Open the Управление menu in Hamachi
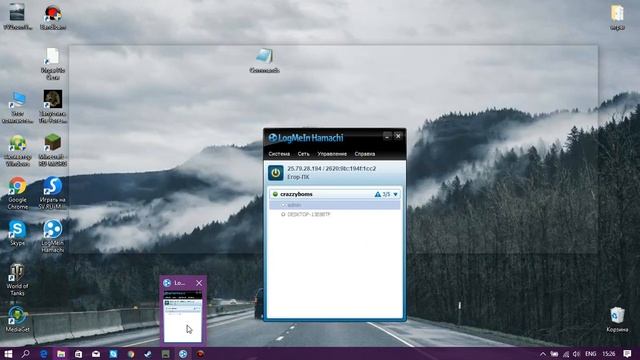Viewport: 640px width, 360px height. click(332, 154)
